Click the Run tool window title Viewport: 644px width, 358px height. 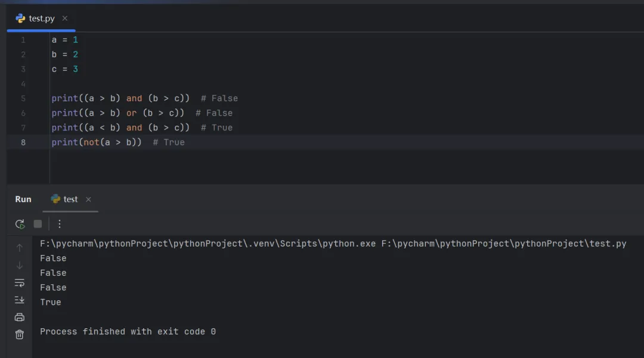[23, 200]
